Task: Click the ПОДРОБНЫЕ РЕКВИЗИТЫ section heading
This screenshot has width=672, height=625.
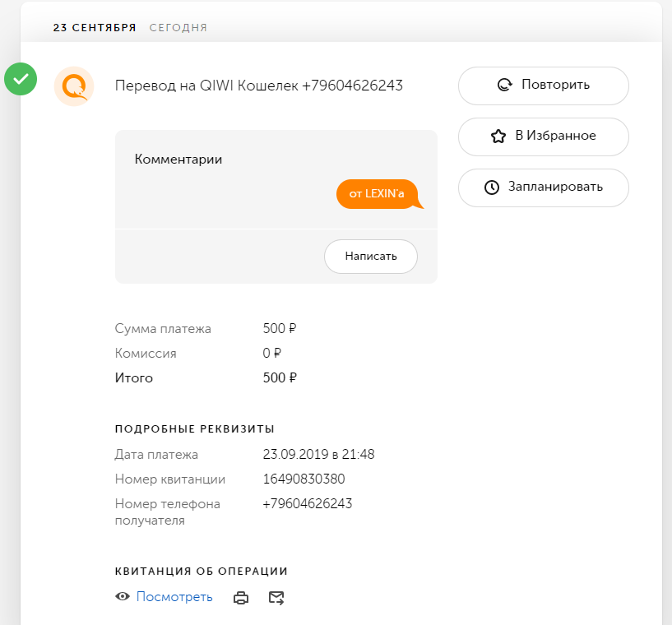Action: pyautogui.click(x=195, y=429)
